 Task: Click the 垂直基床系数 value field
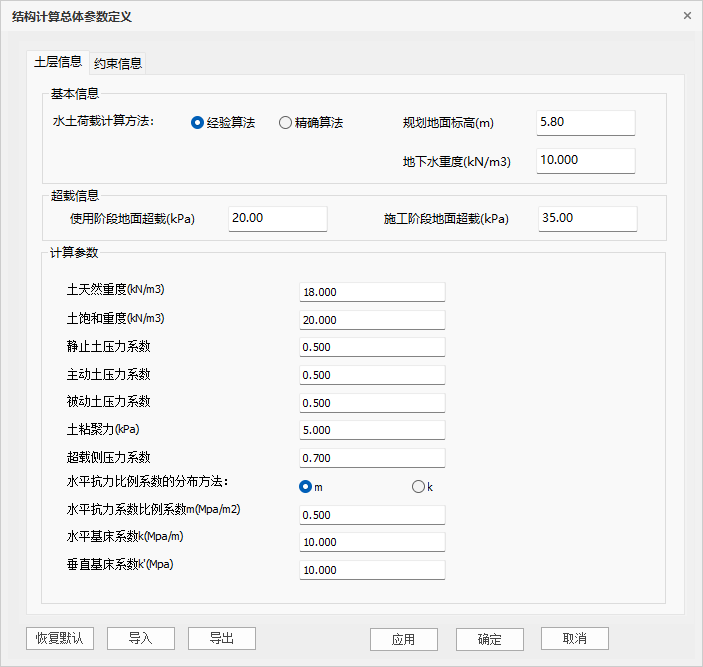[x=371, y=570]
